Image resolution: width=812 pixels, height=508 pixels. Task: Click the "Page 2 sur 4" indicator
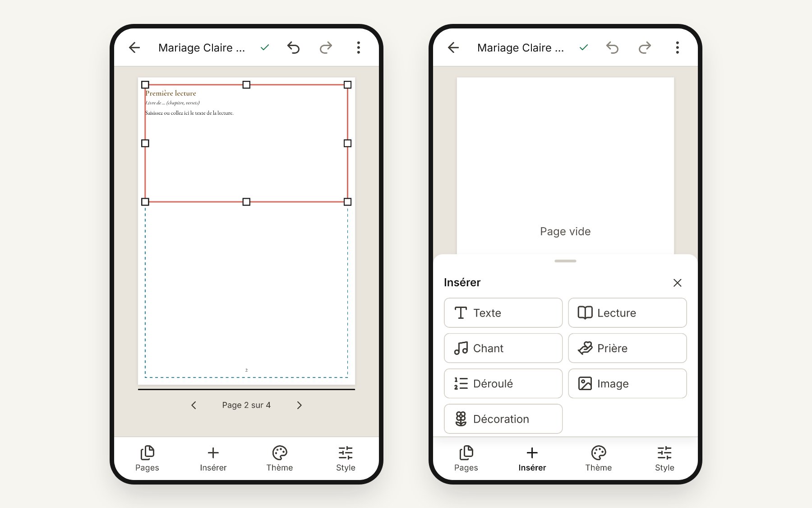[246, 405]
